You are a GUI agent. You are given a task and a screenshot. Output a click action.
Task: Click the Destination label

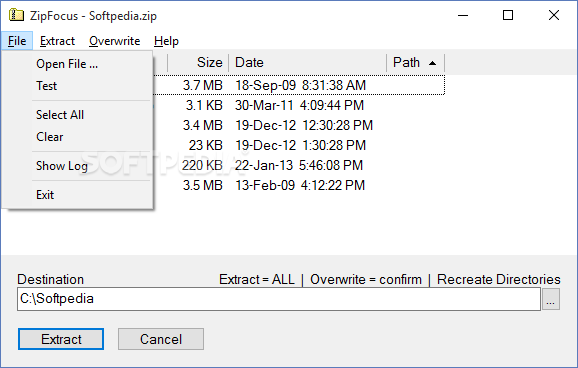pyautogui.click(x=51, y=280)
